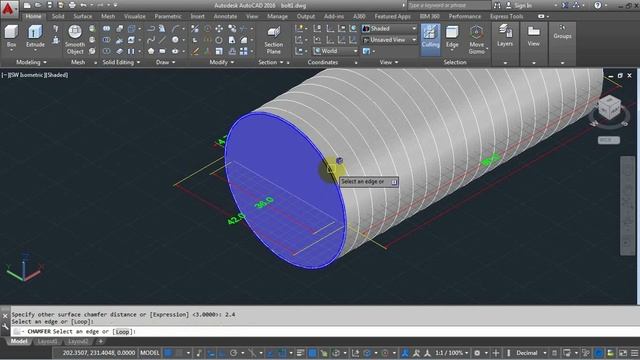
Task: Open the AutoCAD application menu logo
Action: (9, 8)
